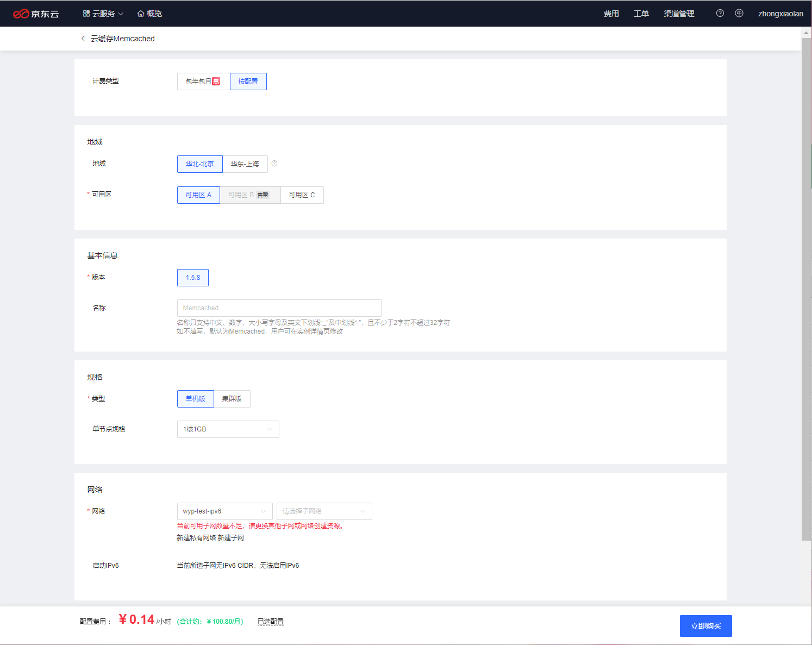Open the zhongxiaolan account menu

pyautogui.click(x=780, y=14)
